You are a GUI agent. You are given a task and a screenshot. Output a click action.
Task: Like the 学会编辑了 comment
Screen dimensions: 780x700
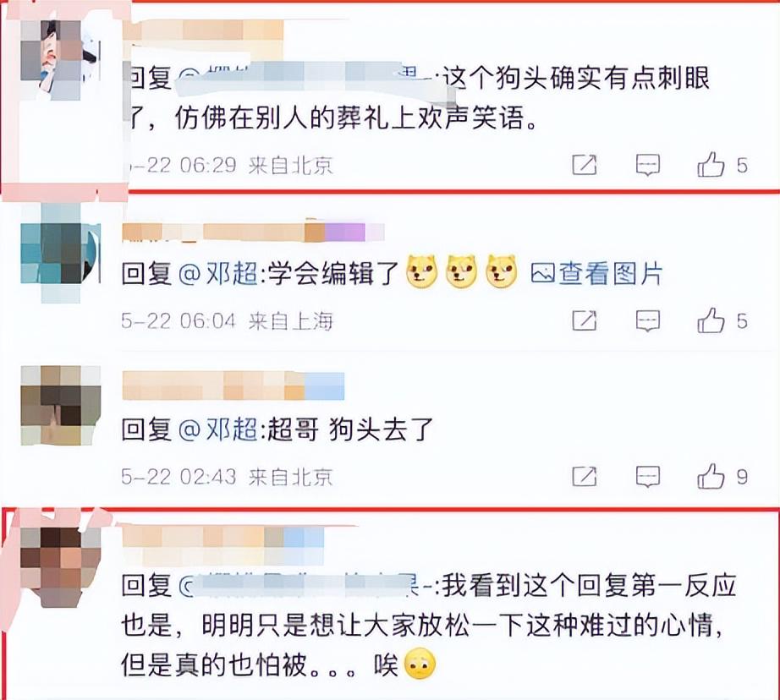(x=711, y=320)
